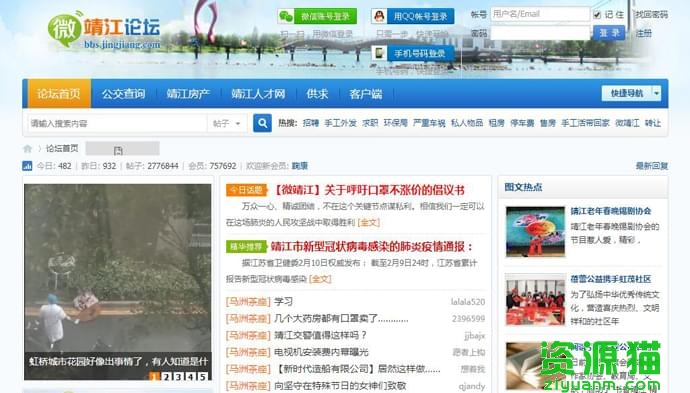The width and height of the screenshot is (690, 393).
Task: Click hot search term 微靖江
Action: (x=627, y=123)
